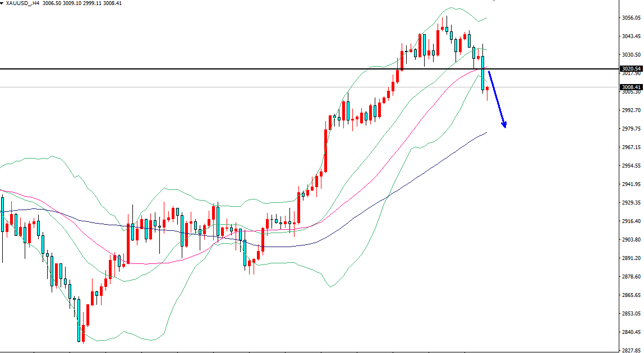Screen dimensions: 644x353
Task: Click the 2941.95 price axis label
Action: pos(631,184)
